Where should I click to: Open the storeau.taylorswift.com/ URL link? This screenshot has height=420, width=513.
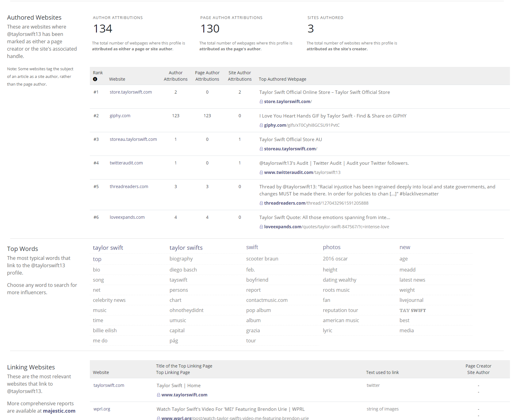[291, 149]
